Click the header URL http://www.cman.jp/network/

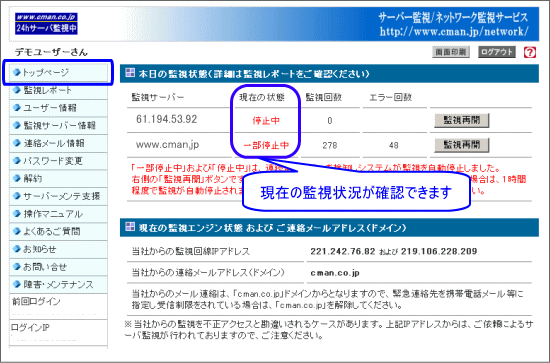click(454, 32)
